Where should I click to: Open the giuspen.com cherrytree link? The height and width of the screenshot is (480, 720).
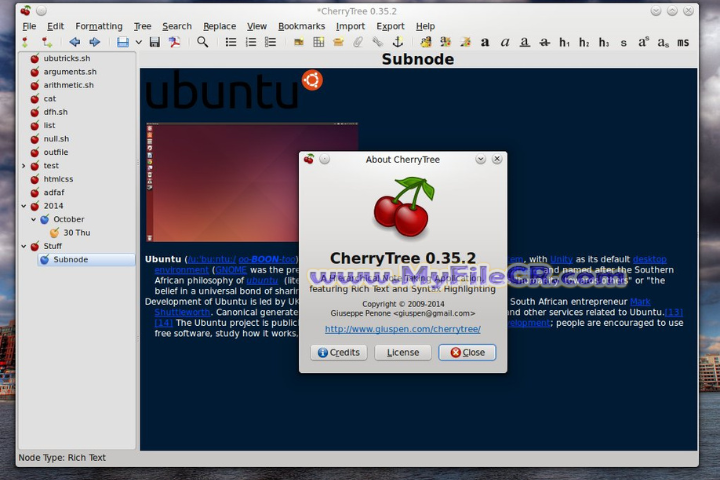click(403, 329)
